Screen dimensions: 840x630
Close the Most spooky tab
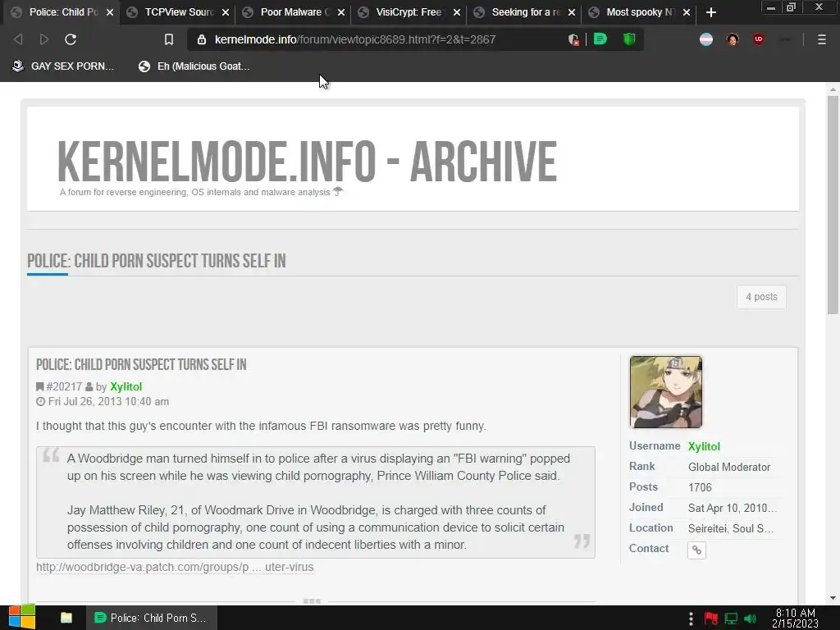[687, 12]
